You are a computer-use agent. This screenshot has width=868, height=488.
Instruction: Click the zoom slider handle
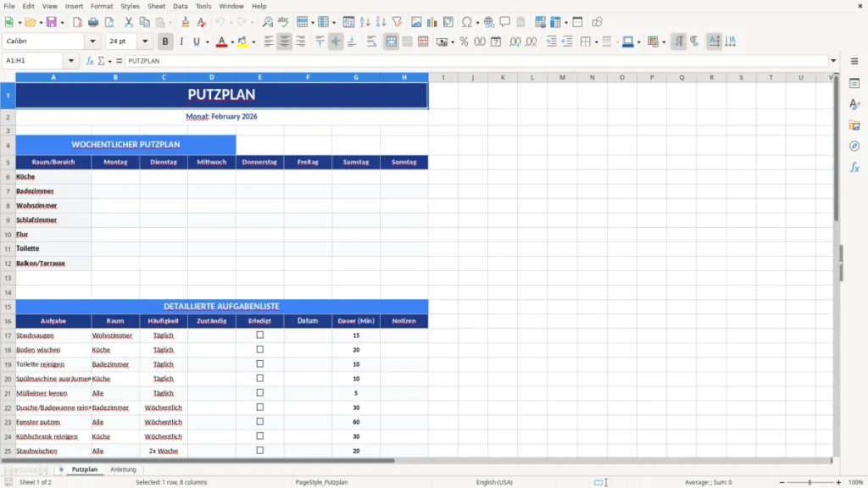tap(810, 482)
